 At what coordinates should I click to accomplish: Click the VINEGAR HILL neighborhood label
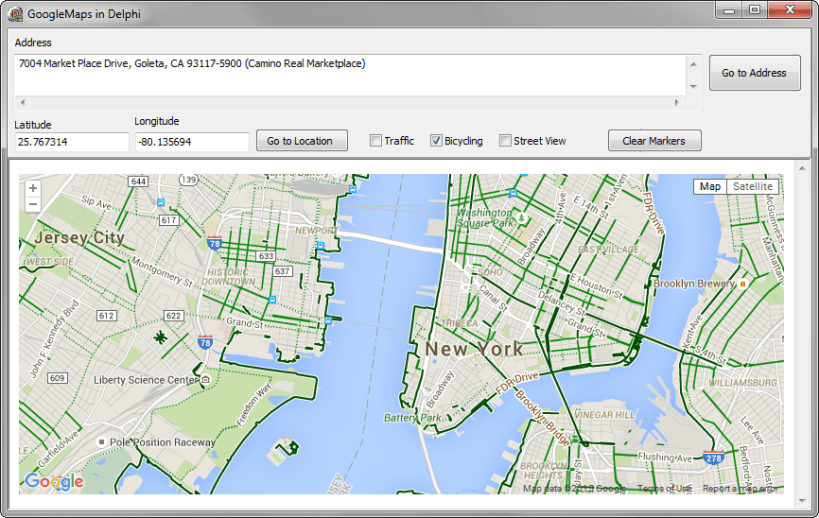[x=604, y=415]
